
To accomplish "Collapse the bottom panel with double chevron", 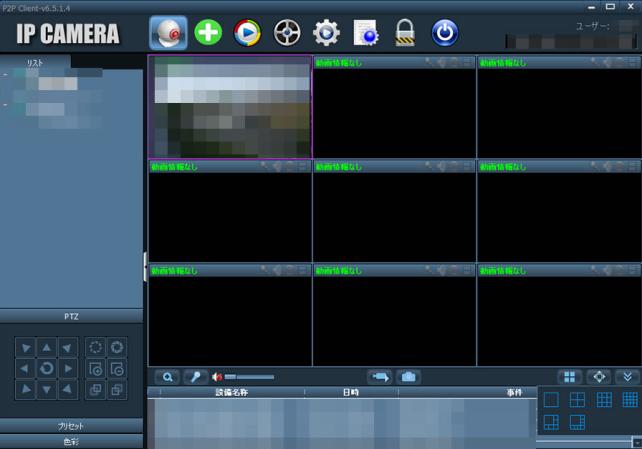I will point(627,377).
